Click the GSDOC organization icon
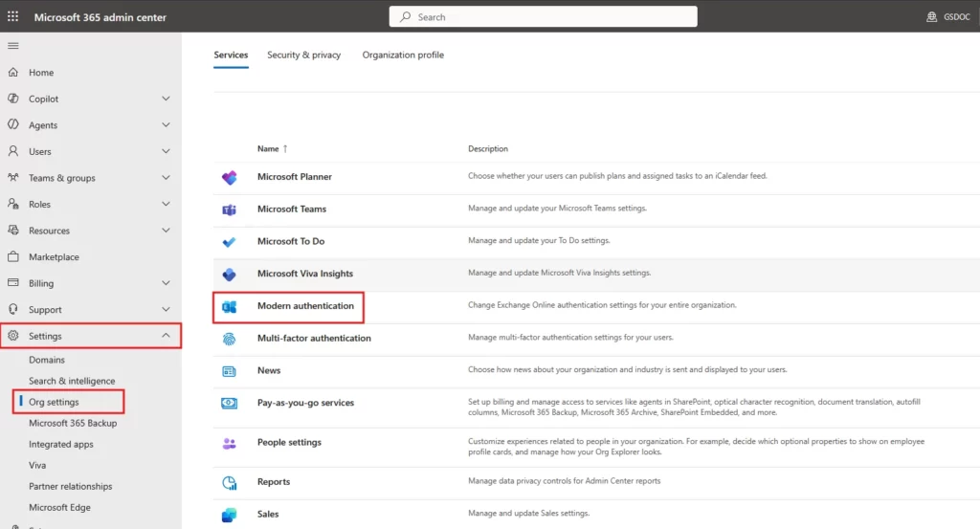Viewport: 980px width, 529px height. coord(931,17)
